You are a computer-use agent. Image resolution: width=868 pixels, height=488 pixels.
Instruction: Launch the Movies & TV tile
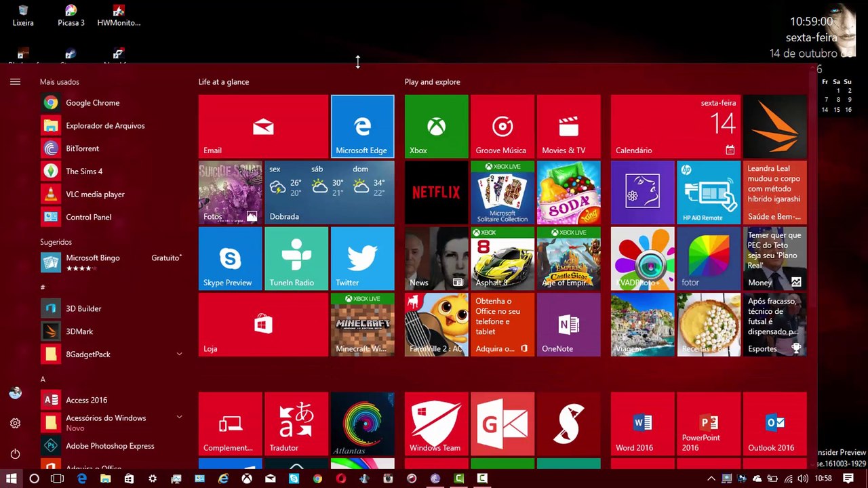569,126
